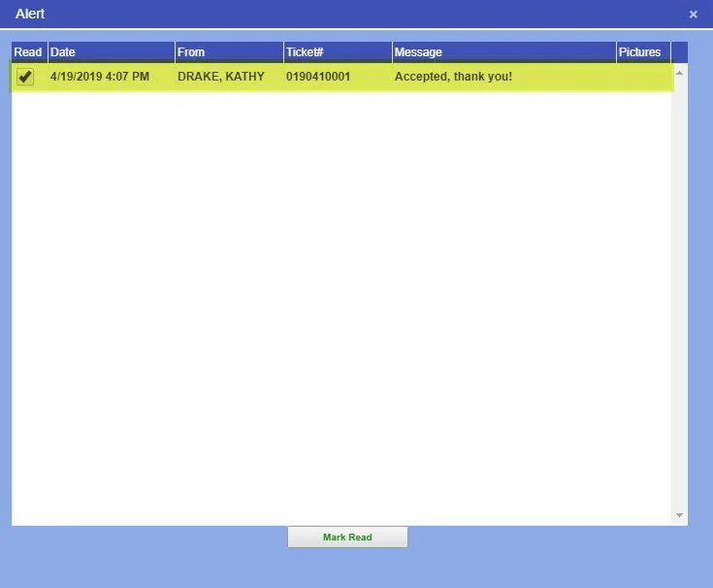Image resolution: width=713 pixels, height=588 pixels.
Task: Uncheck the Read checkbox for the DRAKE, KATHY alert
Action: (x=25, y=76)
